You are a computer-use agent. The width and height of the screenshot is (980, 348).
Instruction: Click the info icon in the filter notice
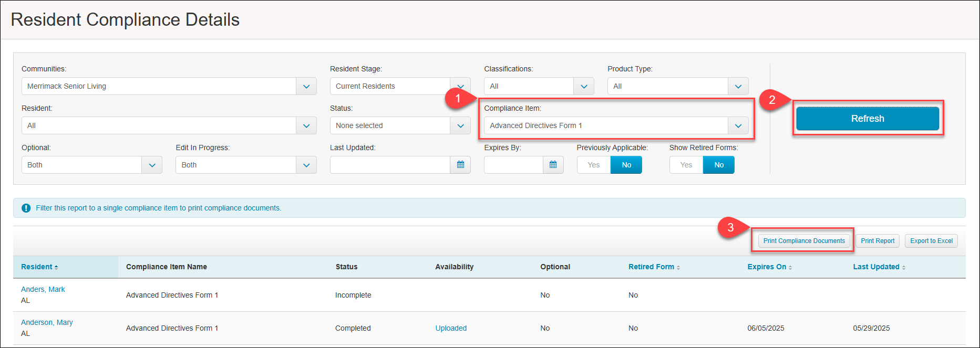tap(26, 208)
